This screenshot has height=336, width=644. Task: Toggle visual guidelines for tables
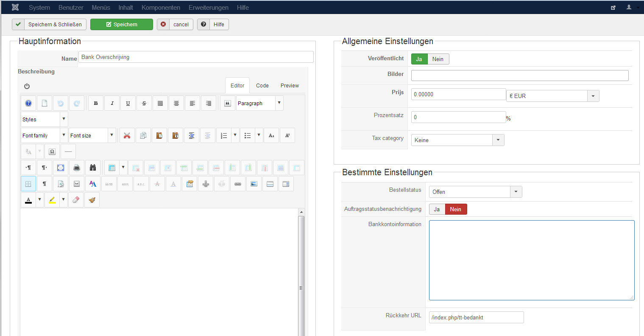(x=28, y=184)
